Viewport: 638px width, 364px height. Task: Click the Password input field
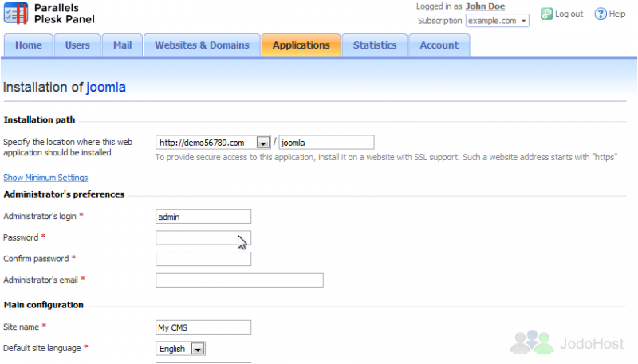pos(203,237)
